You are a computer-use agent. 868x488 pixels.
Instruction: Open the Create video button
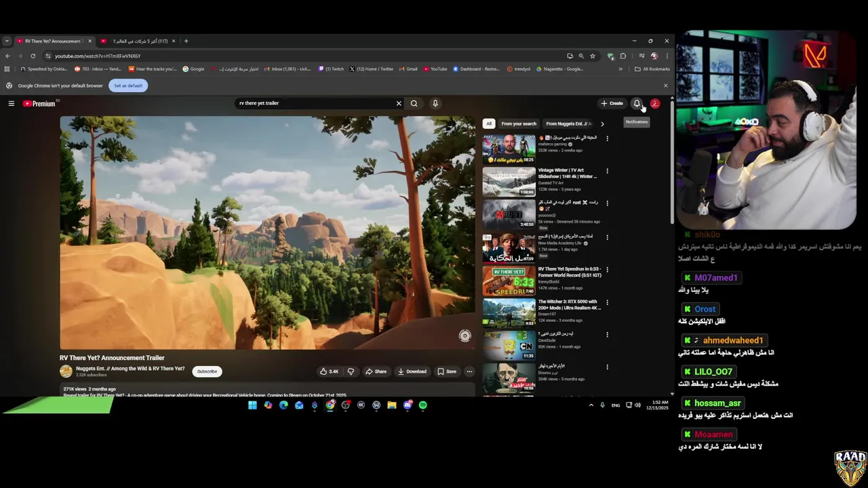click(x=612, y=104)
